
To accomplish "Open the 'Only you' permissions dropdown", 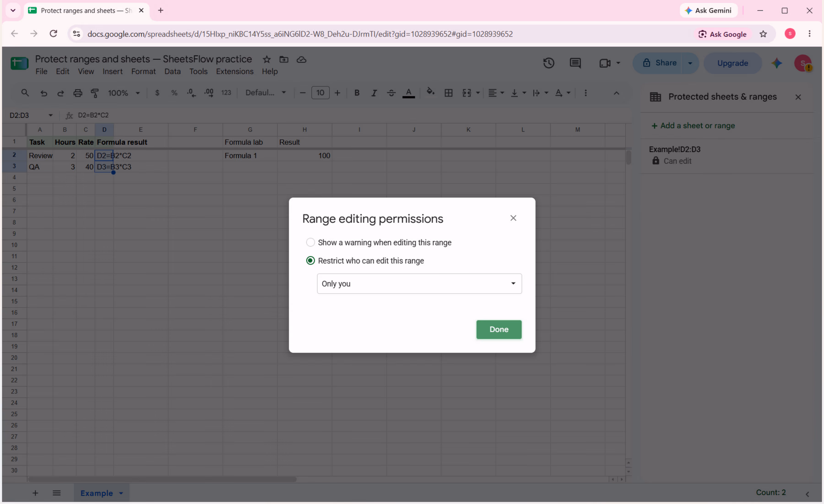I will [419, 284].
